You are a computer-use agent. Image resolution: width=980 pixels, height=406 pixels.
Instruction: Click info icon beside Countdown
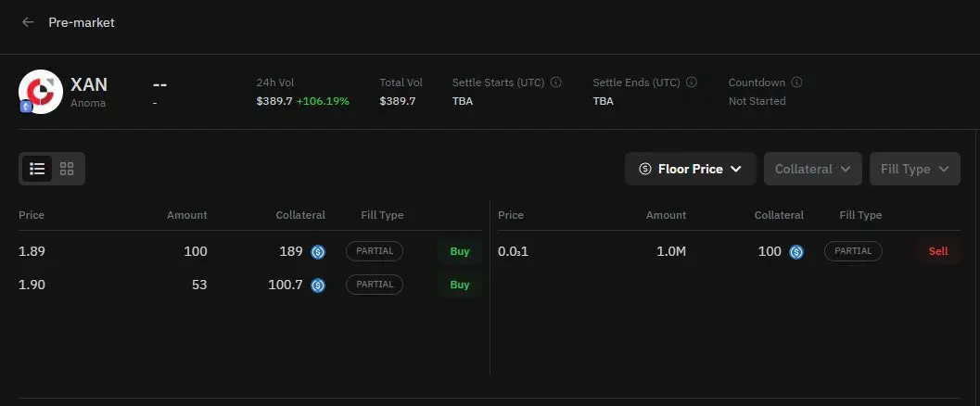(796, 82)
